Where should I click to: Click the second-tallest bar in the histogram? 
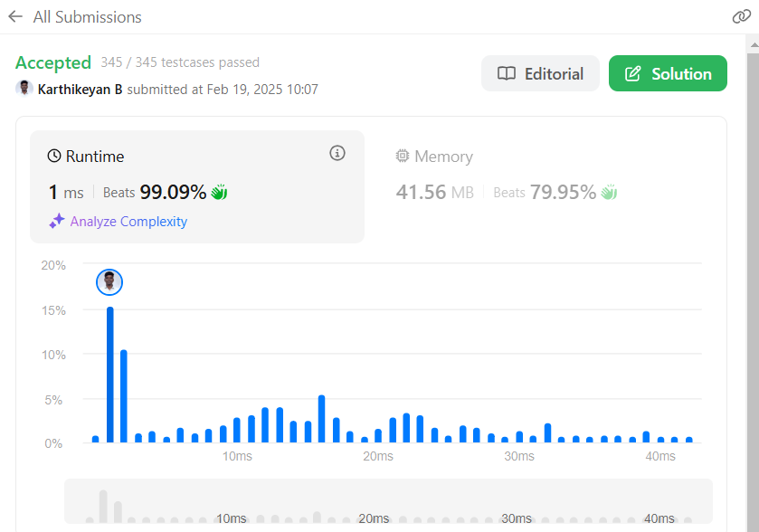[x=124, y=396]
